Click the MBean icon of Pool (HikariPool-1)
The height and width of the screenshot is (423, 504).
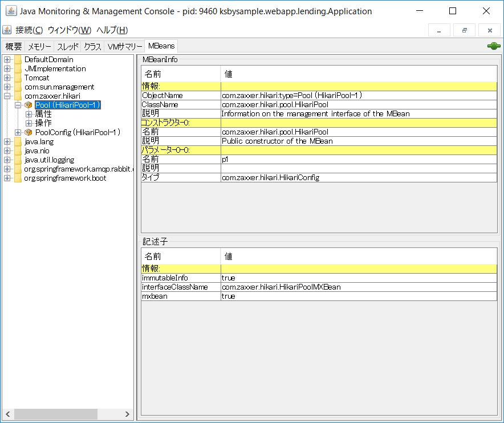(29, 105)
